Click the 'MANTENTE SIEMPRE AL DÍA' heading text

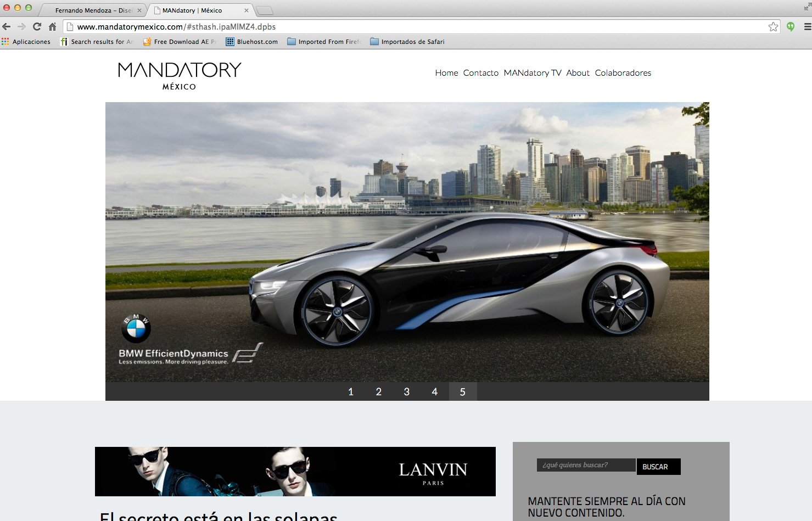tap(607, 507)
